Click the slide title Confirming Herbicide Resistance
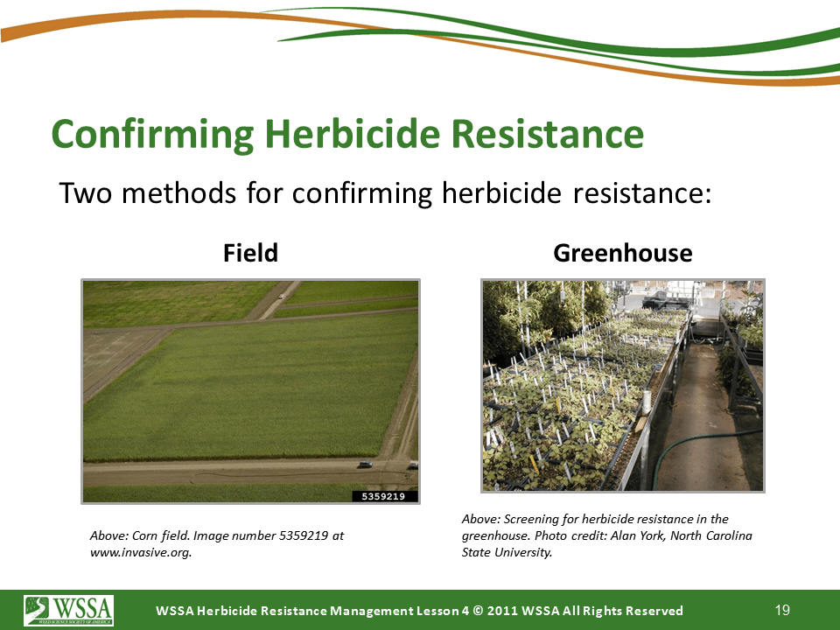Viewport: 840px width, 630px height. 347,135
